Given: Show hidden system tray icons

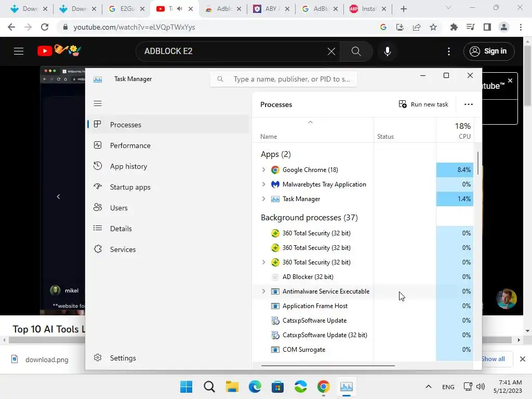Looking at the screenshot, I should click(429, 387).
